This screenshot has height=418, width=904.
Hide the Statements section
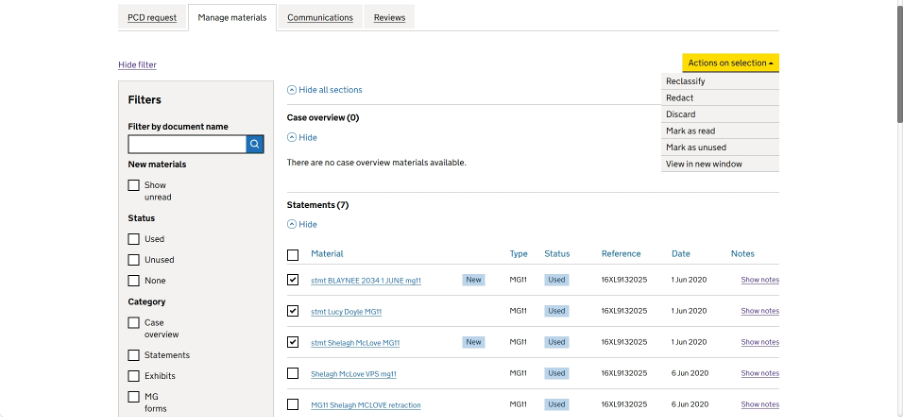(302, 224)
